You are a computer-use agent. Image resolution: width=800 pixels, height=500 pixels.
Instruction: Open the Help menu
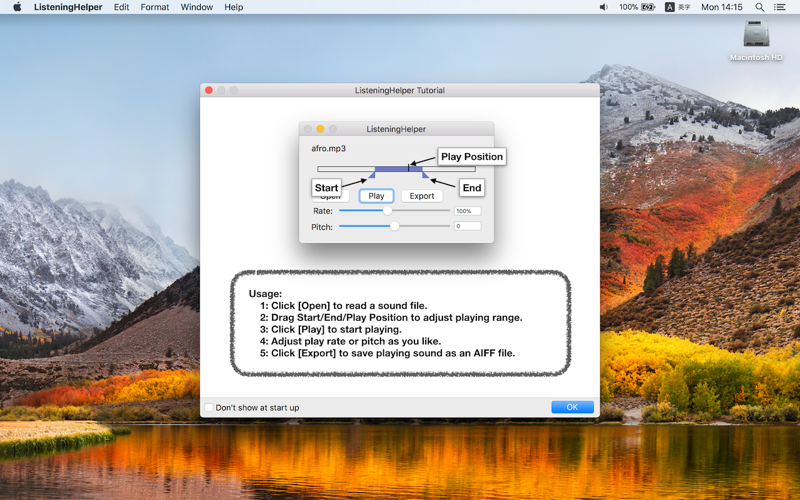click(x=233, y=7)
